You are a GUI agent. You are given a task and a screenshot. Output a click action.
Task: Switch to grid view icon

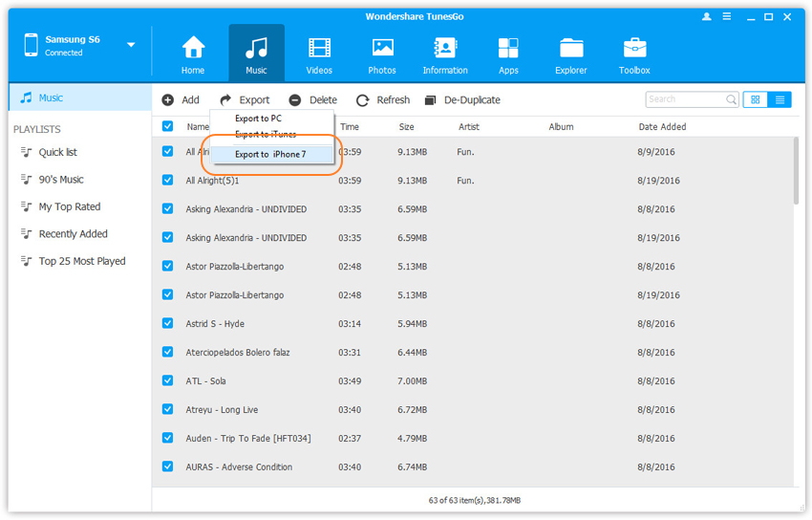(x=755, y=99)
